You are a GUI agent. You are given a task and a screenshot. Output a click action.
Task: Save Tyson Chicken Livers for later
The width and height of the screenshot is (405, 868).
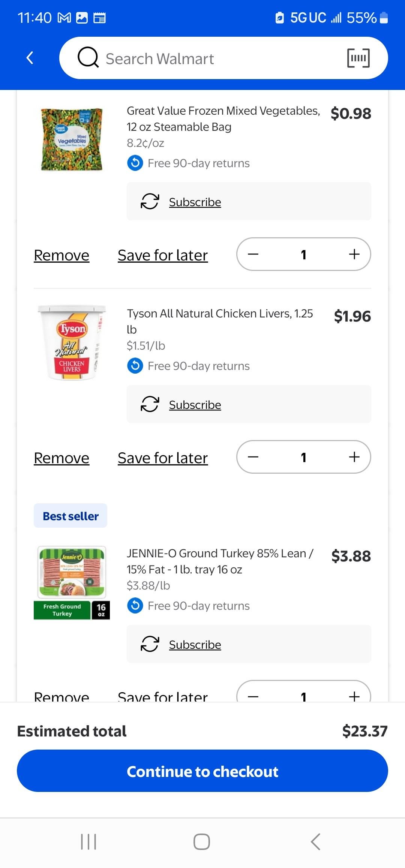pyautogui.click(x=163, y=458)
